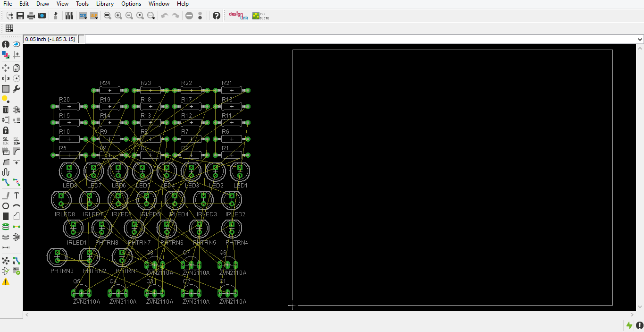Expand the combo box right of the command bar
This screenshot has height=332, width=644.
point(640,39)
